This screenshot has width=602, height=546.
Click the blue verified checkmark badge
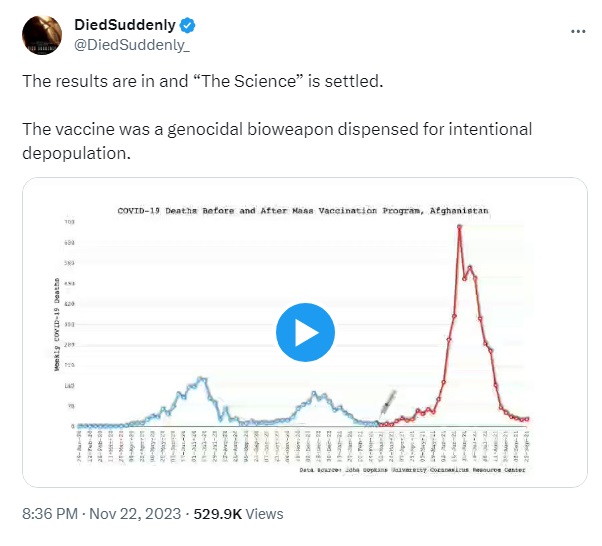[x=188, y=25]
